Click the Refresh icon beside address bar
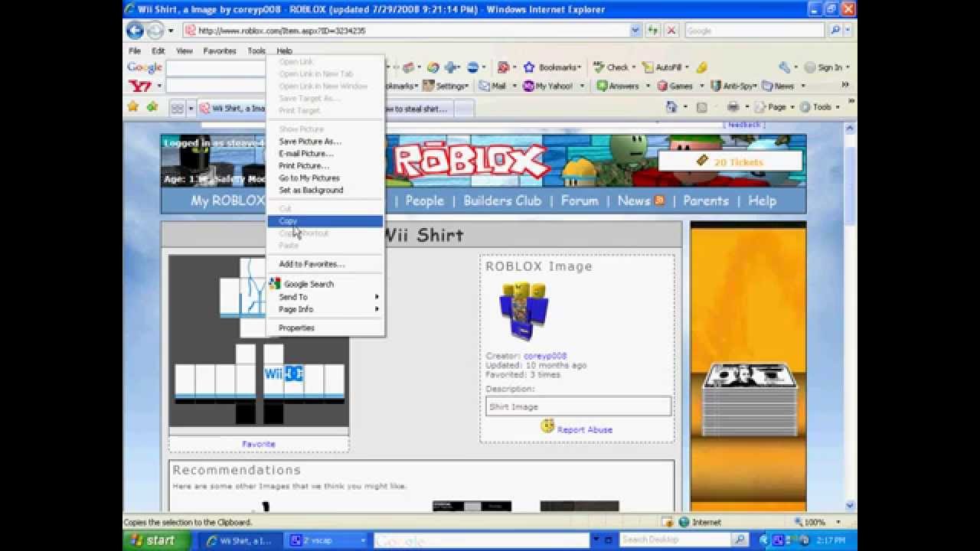The width and height of the screenshot is (980, 551). [653, 31]
